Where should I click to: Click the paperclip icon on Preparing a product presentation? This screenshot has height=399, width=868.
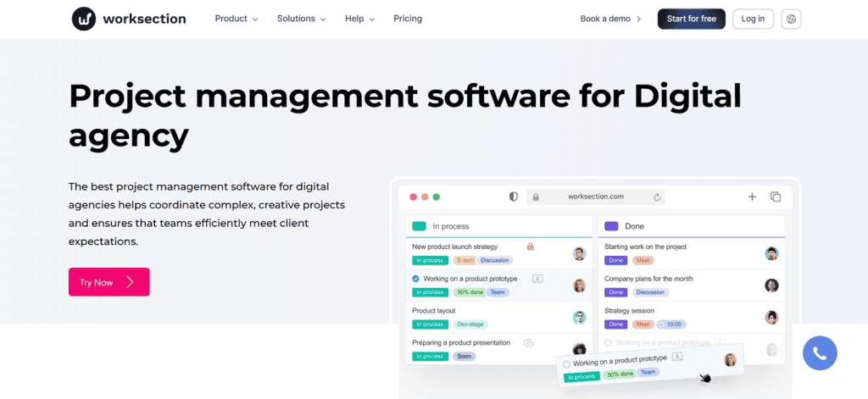point(528,343)
